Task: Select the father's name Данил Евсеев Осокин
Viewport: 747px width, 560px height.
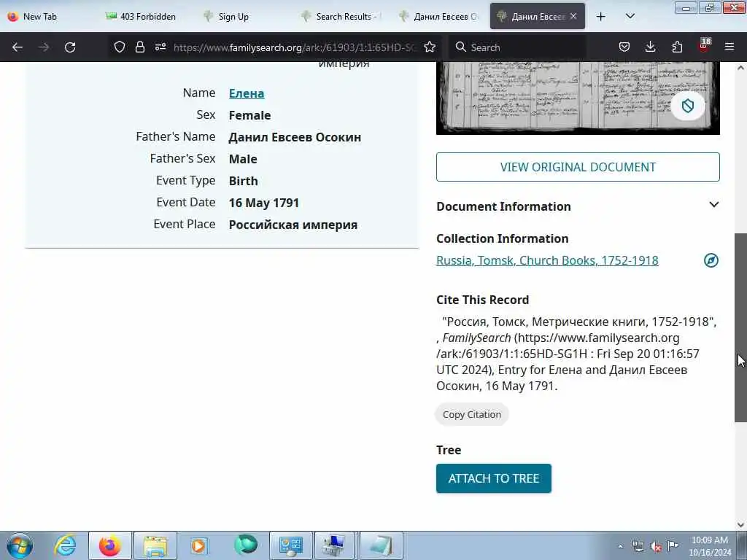Action: 295,137
